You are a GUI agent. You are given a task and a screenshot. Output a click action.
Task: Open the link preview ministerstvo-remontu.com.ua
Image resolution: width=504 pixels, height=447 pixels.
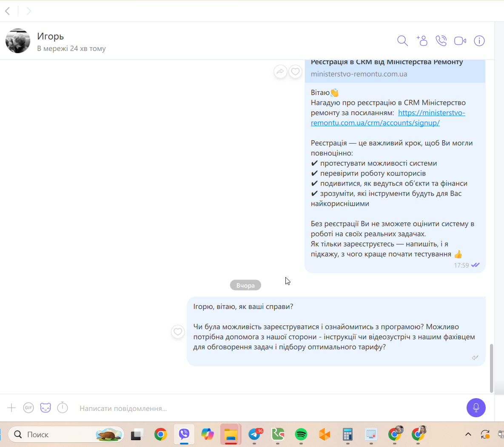(395, 71)
